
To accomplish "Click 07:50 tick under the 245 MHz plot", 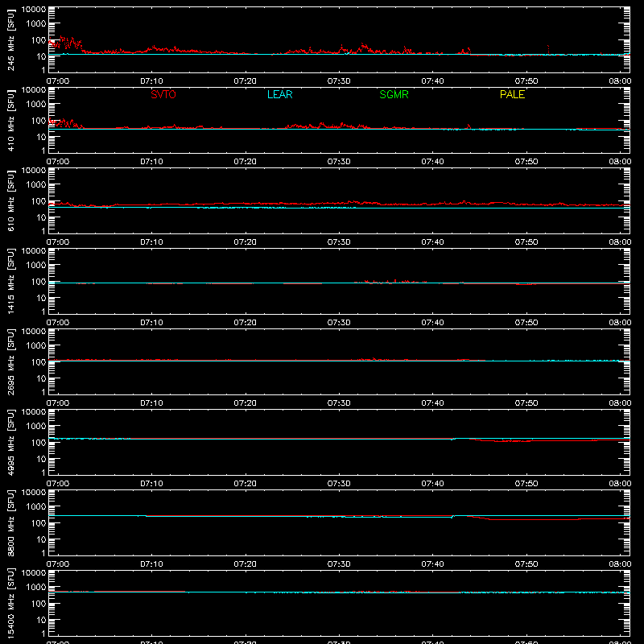I will click(526, 81).
